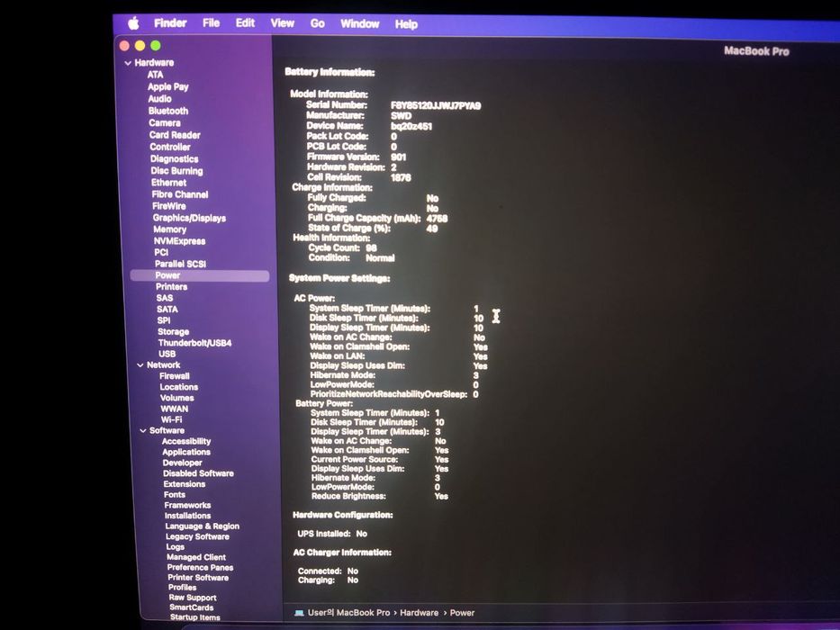Select NVMExpress in the sidebar

click(x=179, y=241)
